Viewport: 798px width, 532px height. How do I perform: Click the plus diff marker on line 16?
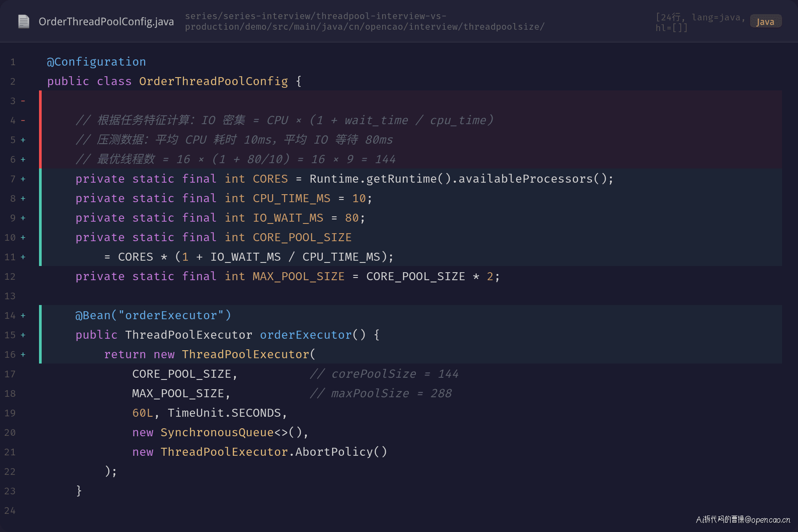(23, 355)
